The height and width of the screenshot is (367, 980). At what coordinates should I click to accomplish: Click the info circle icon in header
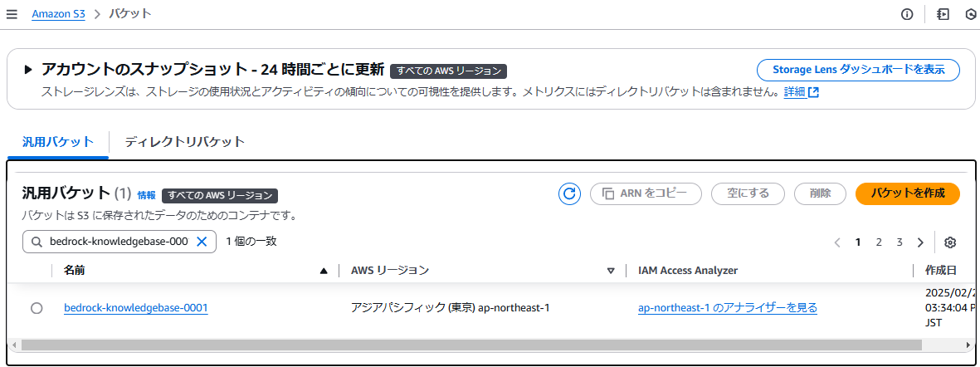coord(907,14)
